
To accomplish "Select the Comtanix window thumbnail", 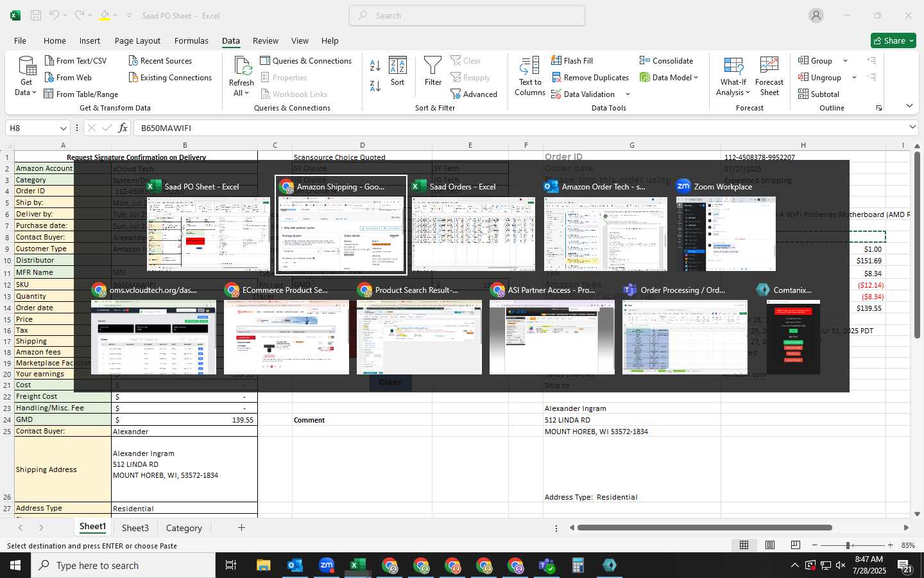I will (793, 329).
